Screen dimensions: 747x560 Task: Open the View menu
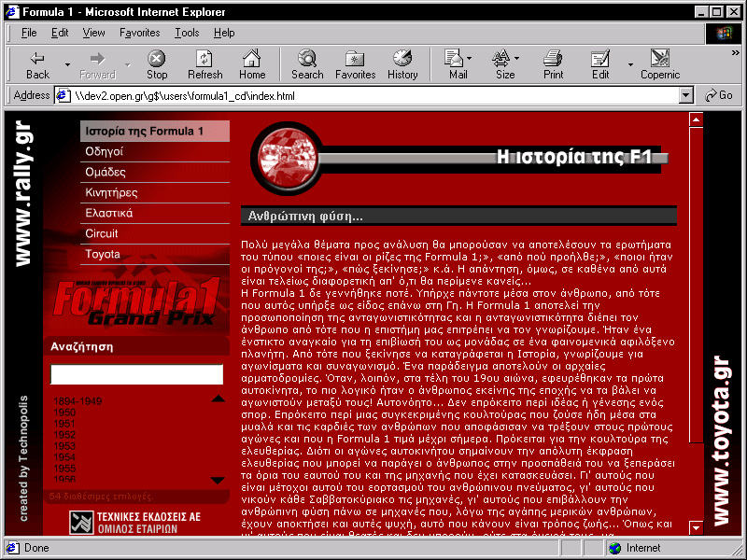(x=93, y=33)
